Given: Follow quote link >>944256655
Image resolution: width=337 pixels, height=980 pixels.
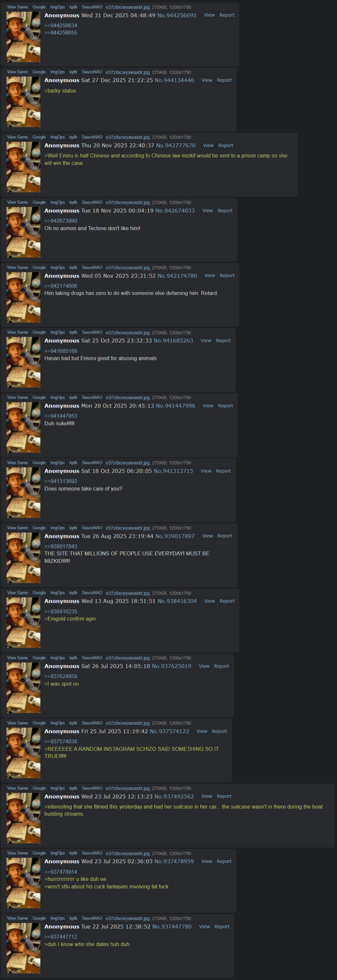Looking at the screenshot, I should [61, 33].
